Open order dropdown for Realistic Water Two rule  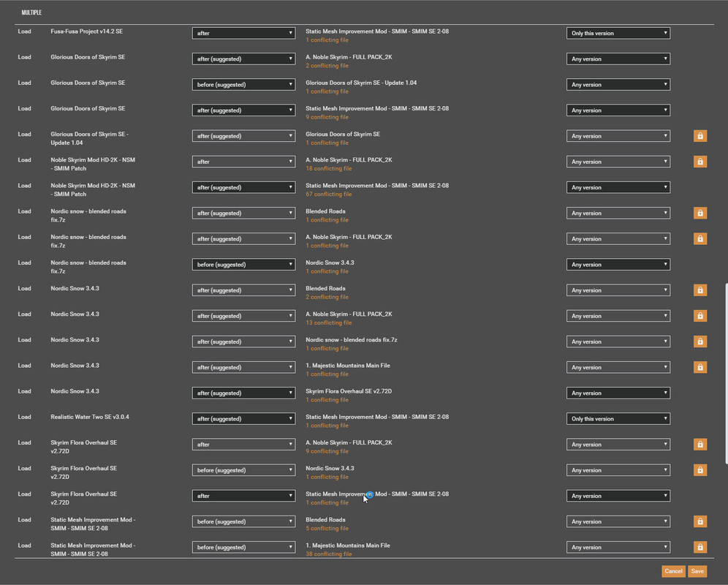click(x=243, y=419)
